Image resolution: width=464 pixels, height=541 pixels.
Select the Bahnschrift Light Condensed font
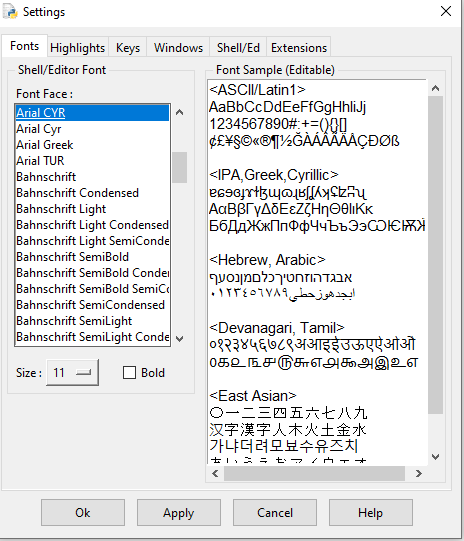click(92, 225)
